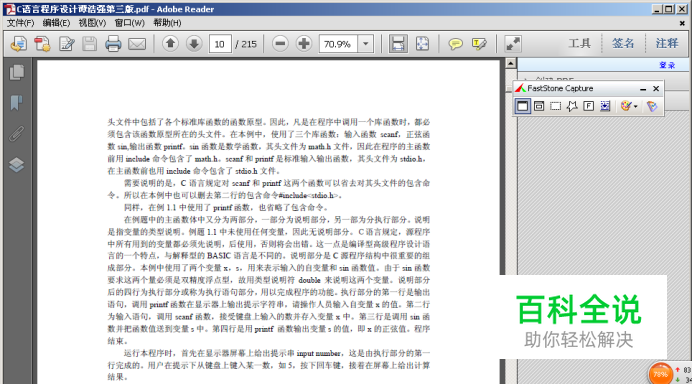Select FastStone Capture Active Window button
The height and width of the screenshot is (384, 692).
pyautogui.click(x=523, y=106)
